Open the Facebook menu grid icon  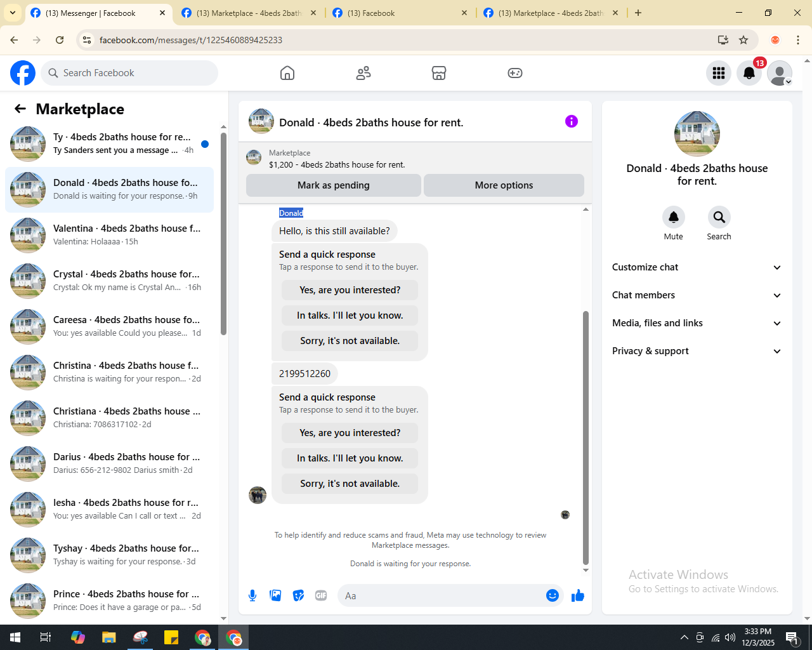(719, 73)
